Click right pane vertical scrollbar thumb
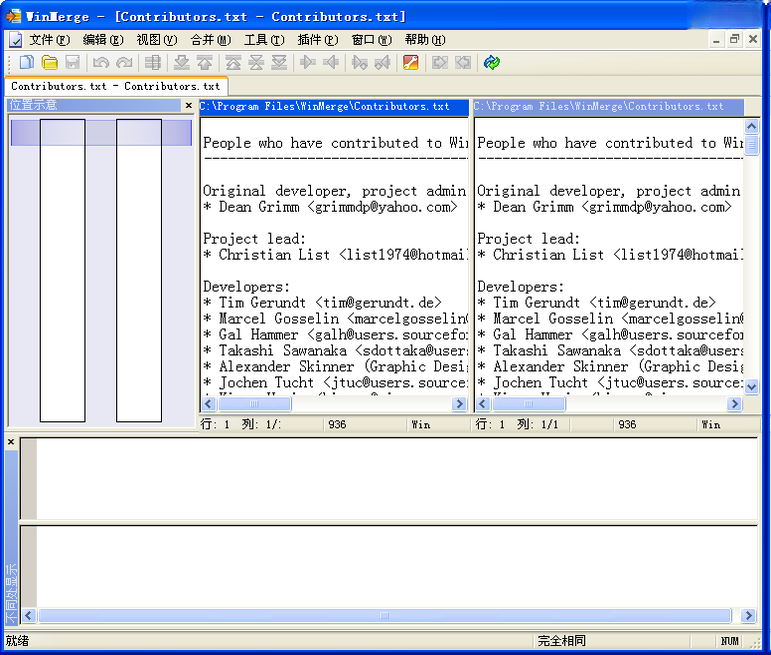This screenshot has height=655, width=771. (751, 145)
